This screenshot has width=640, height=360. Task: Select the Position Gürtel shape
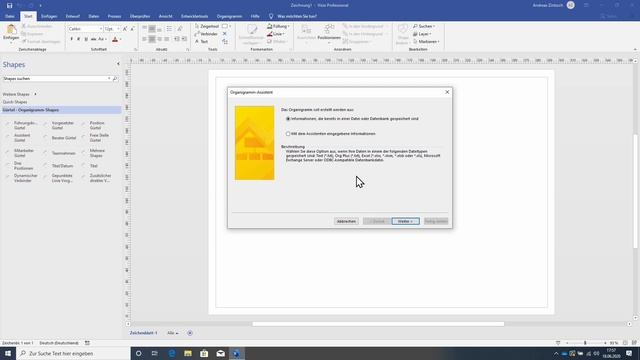click(x=94, y=125)
